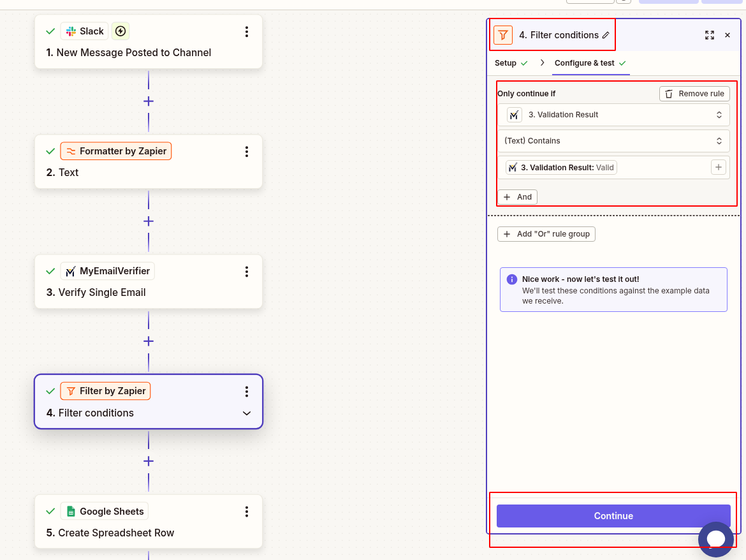Switch to the Configure & test tab
Screen dimensions: 746x560
coord(585,63)
